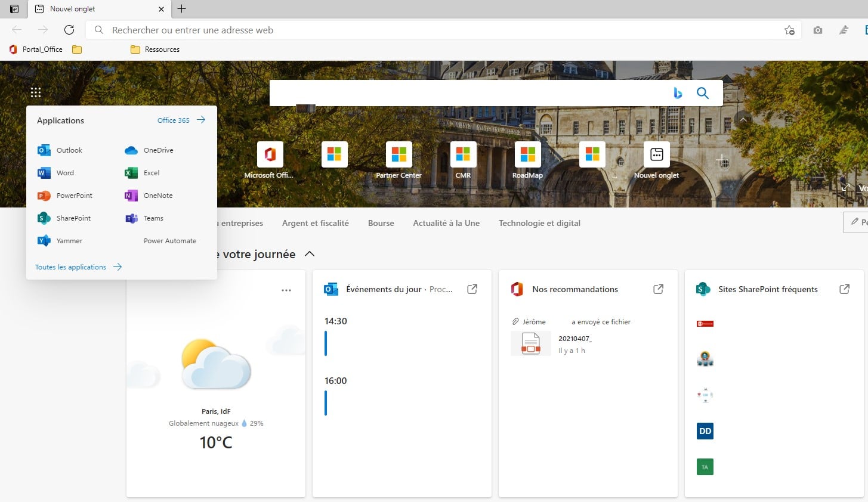Open the weather card more options
Image resolution: width=868 pixels, height=502 pixels.
point(286,290)
